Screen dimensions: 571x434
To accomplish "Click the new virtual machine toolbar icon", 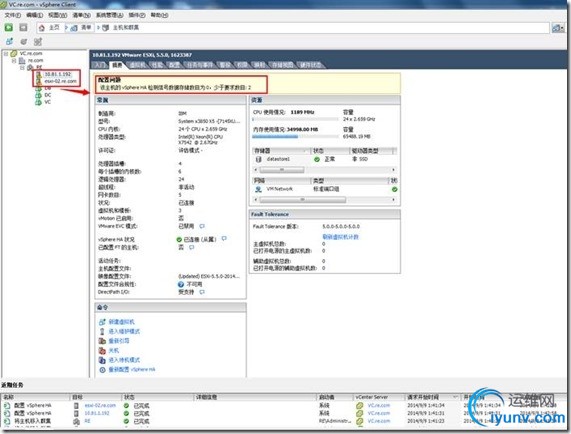I will click(x=9, y=42).
